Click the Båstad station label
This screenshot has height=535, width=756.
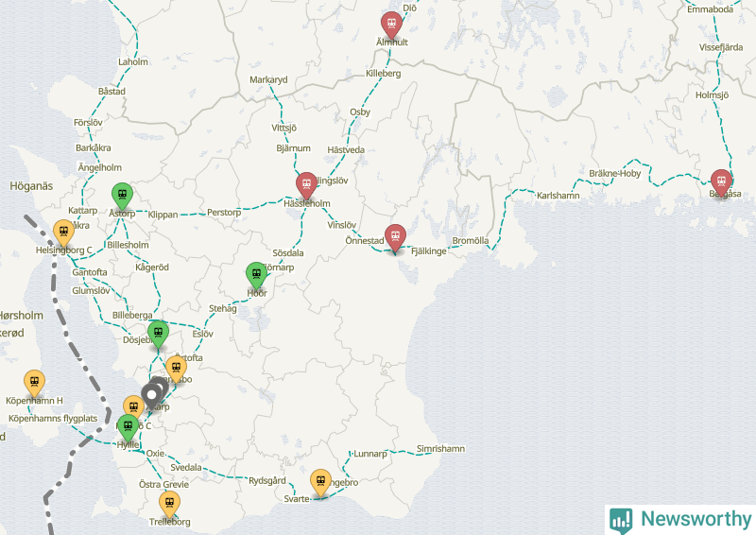click(112, 91)
